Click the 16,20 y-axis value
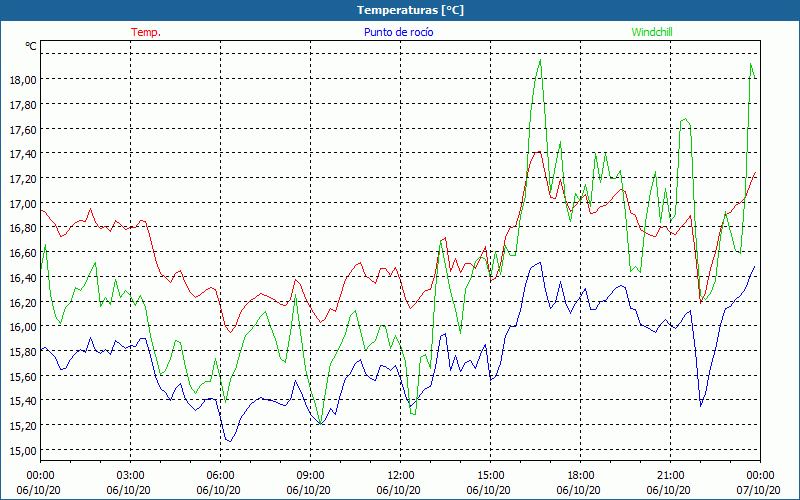800x500 pixels. tap(23, 303)
